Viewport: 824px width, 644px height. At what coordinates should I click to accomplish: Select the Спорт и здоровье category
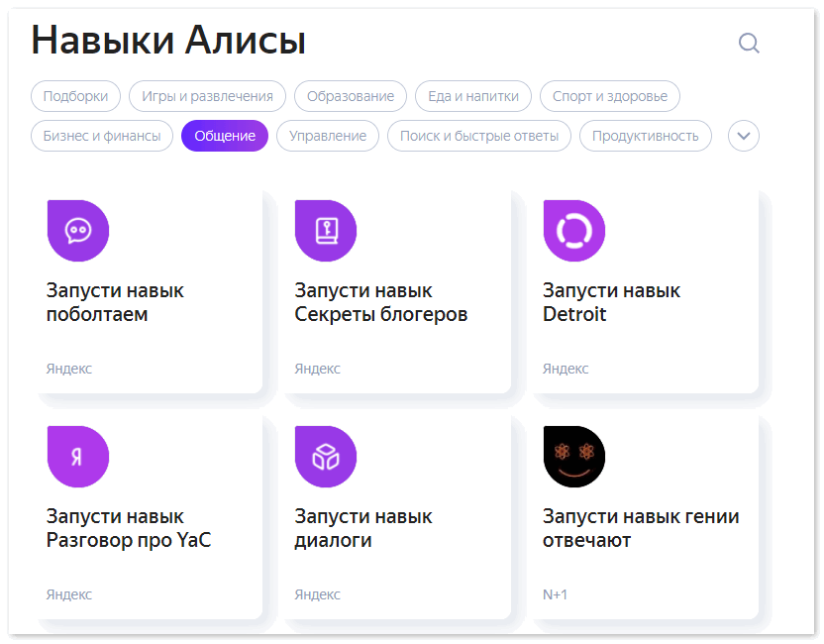point(609,96)
